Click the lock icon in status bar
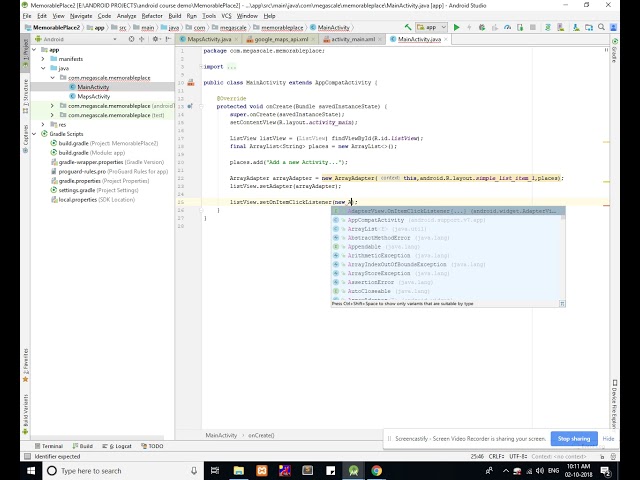 tap(602, 457)
